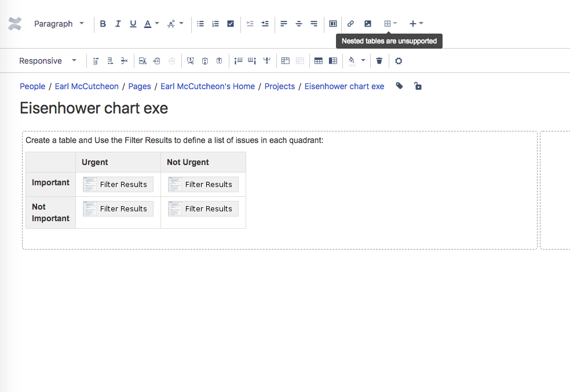Open the Paragraph style dropdown
This screenshot has height=392, width=570.
click(59, 24)
